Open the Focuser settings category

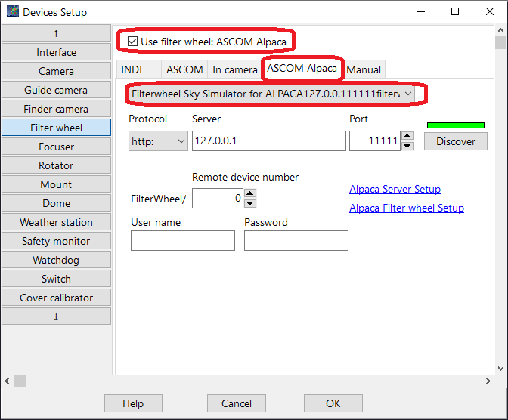(57, 147)
